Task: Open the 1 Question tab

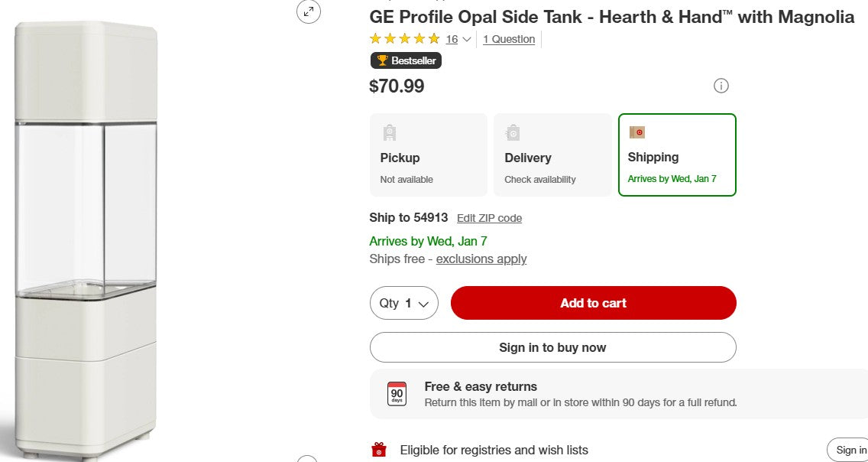Action: click(x=509, y=39)
